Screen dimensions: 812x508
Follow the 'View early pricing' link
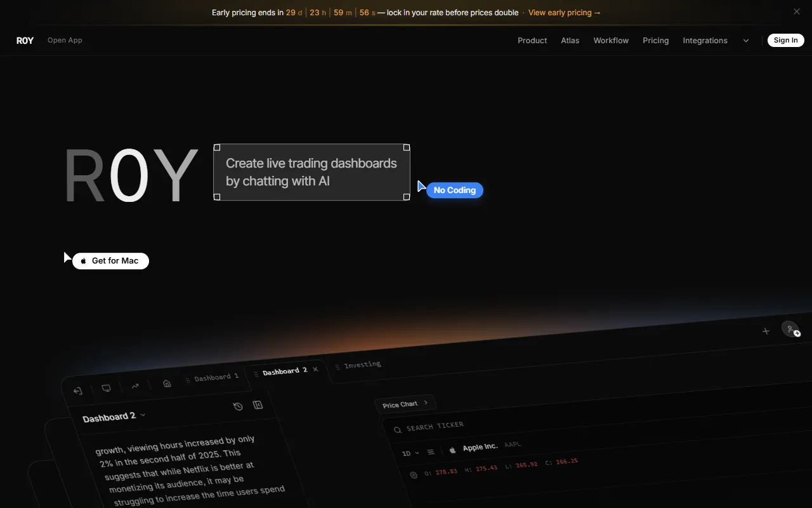tap(564, 13)
